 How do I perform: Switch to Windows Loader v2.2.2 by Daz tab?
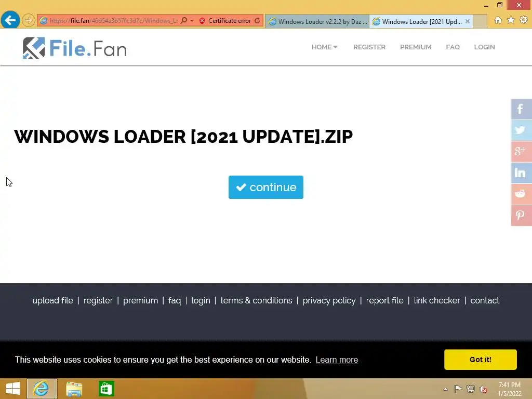click(317, 21)
